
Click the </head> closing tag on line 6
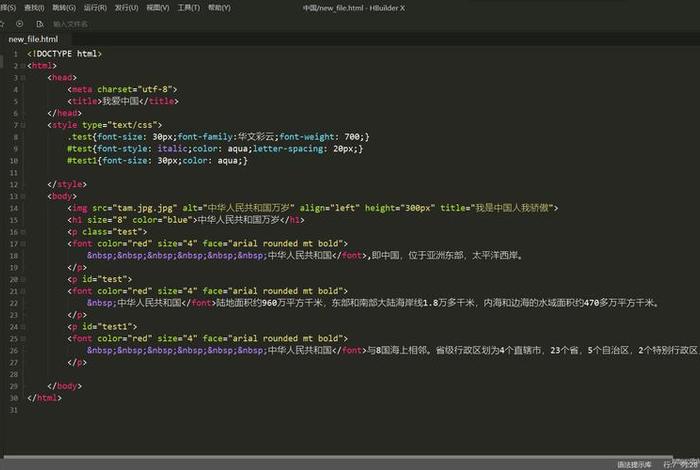[64, 113]
